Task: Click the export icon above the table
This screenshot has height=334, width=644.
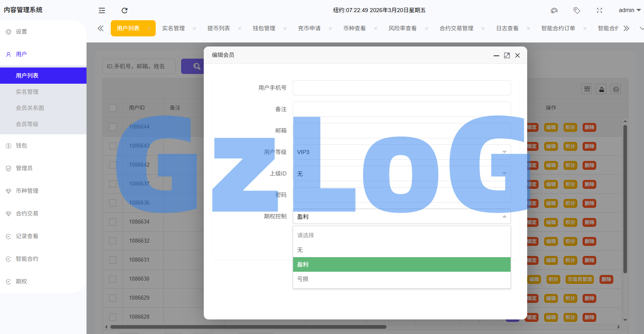Action: pos(602,89)
